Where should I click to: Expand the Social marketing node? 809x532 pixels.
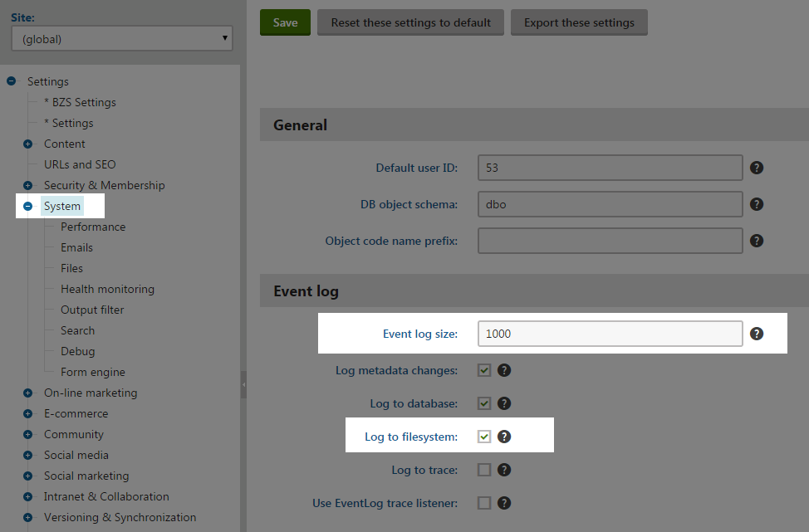click(28, 476)
